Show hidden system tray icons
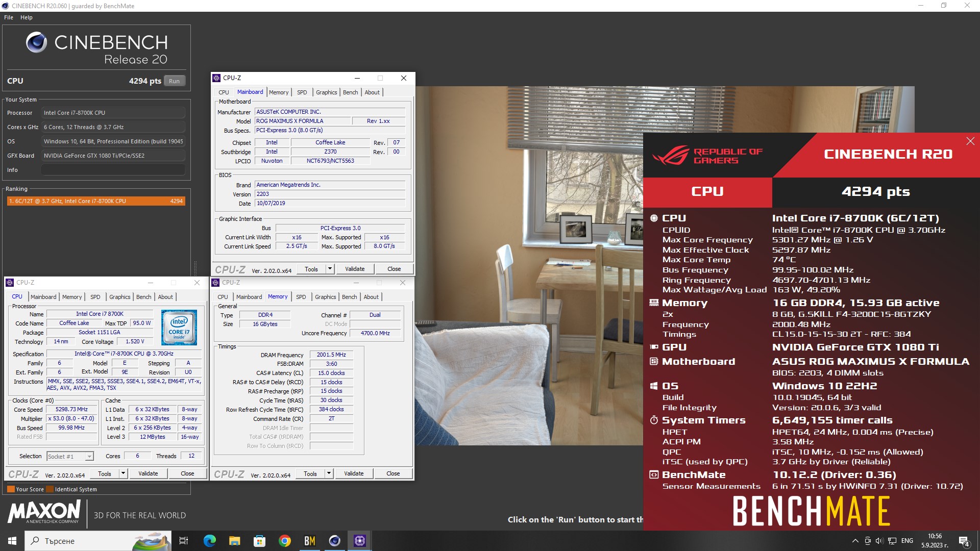Image resolution: width=980 pixels, height=551 pixels. point(855,541)
